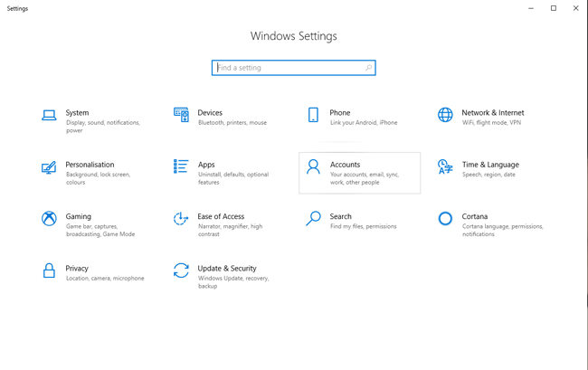The width and height of the screenshot is (588, 370).
Task: Click 'Speech, region, date' description
Action: 488,175
